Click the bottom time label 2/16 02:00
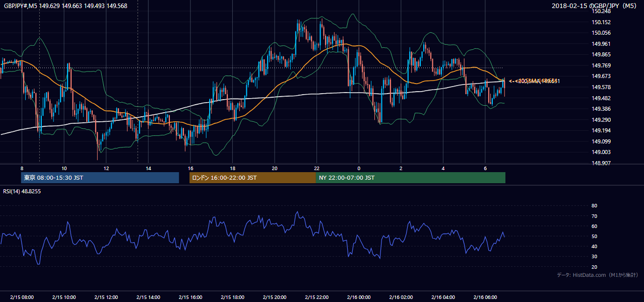The height and width of the screenshot is (302, 644). click(401, 297)
